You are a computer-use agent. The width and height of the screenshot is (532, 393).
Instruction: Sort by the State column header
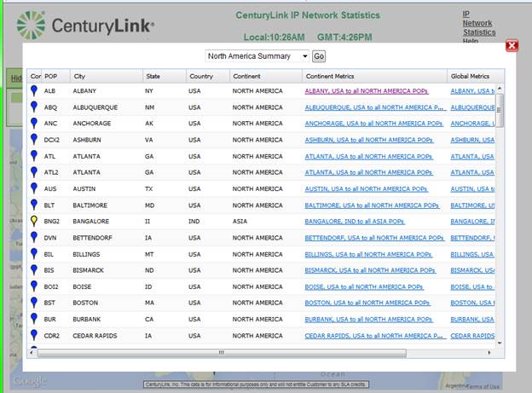[x=165, y=77]
